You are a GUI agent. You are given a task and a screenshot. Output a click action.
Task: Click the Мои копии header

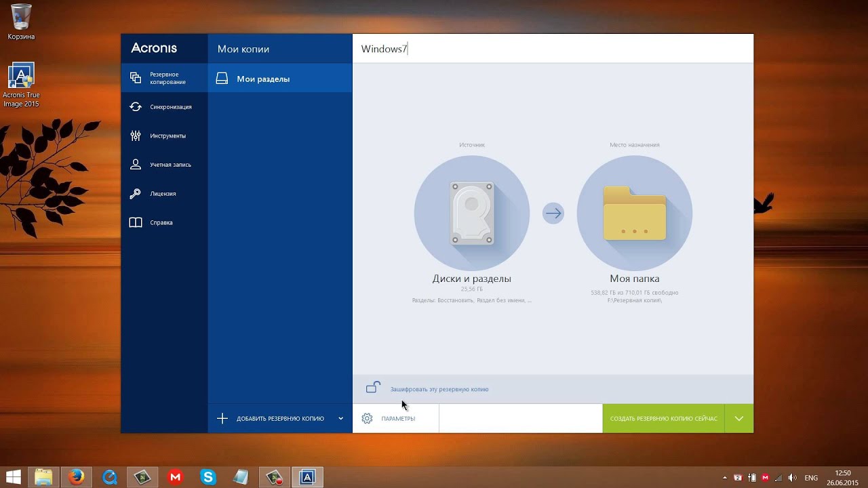point(243,49)
